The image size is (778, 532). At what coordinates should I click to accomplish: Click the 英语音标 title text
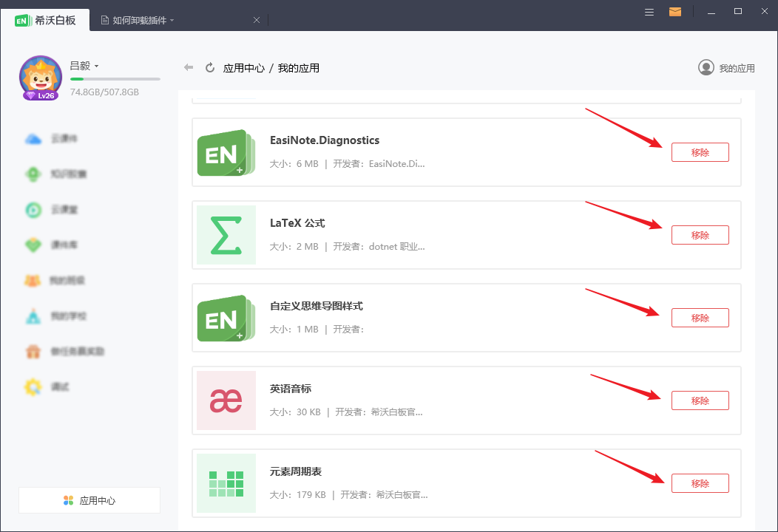[291, 389]
